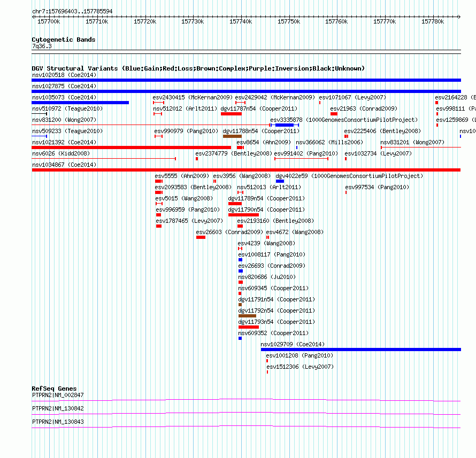
Task: Open variant esv1071067 (Levy2007)
Action: [x=352, y=97]
